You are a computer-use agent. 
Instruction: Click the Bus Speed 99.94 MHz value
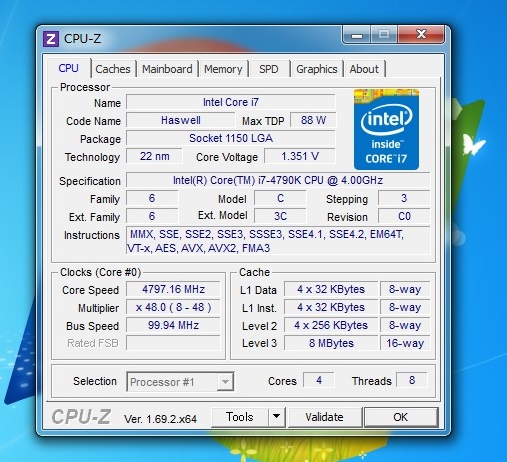(173, 325)
